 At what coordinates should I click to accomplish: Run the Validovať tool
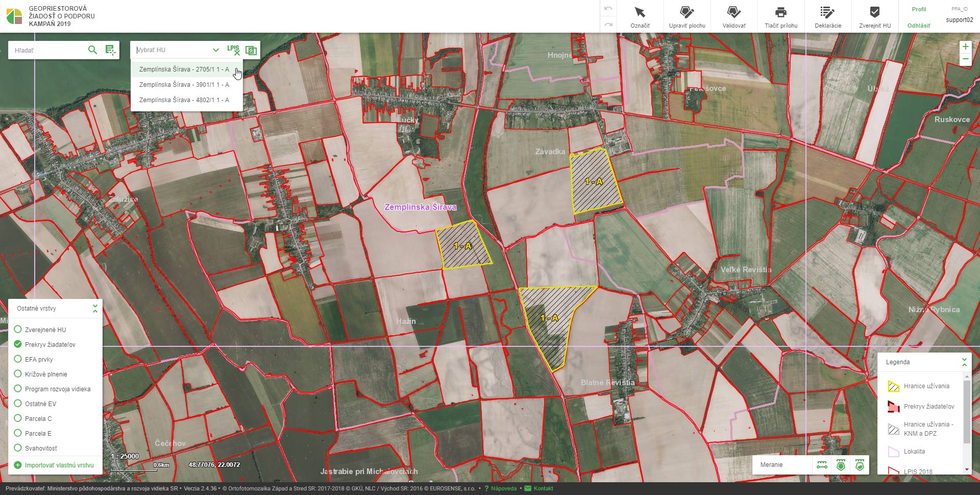point(734,16)
